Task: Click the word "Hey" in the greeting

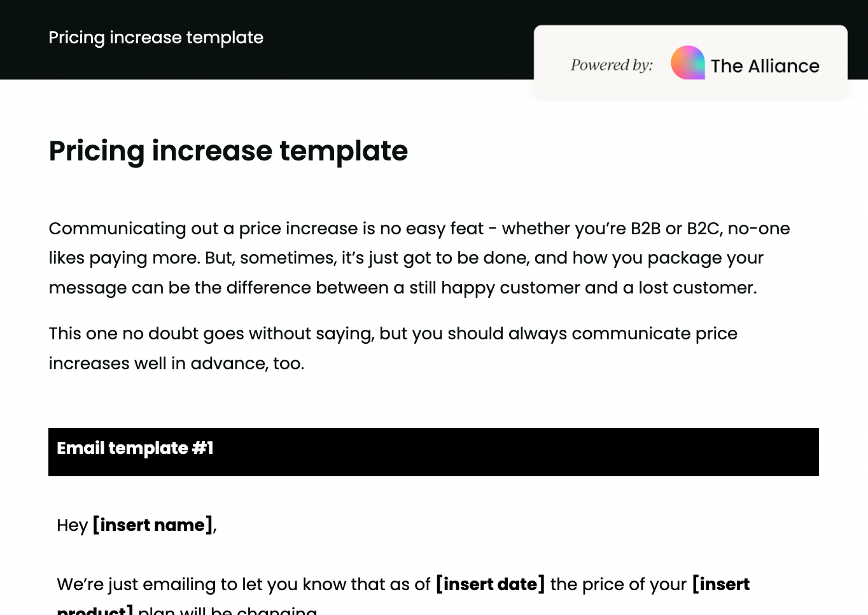Action: coord(72,526)
